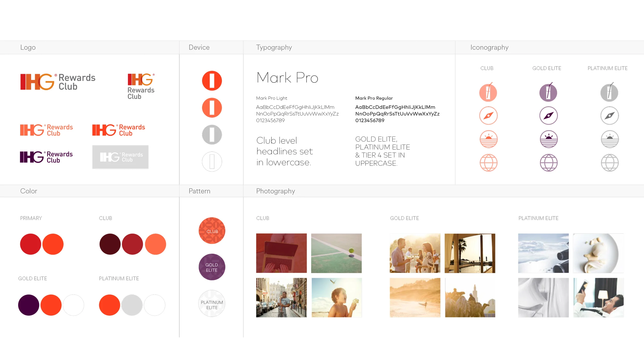Click the Platinum Elite grey swatch
Screen dimensions: 644x362
132,305
